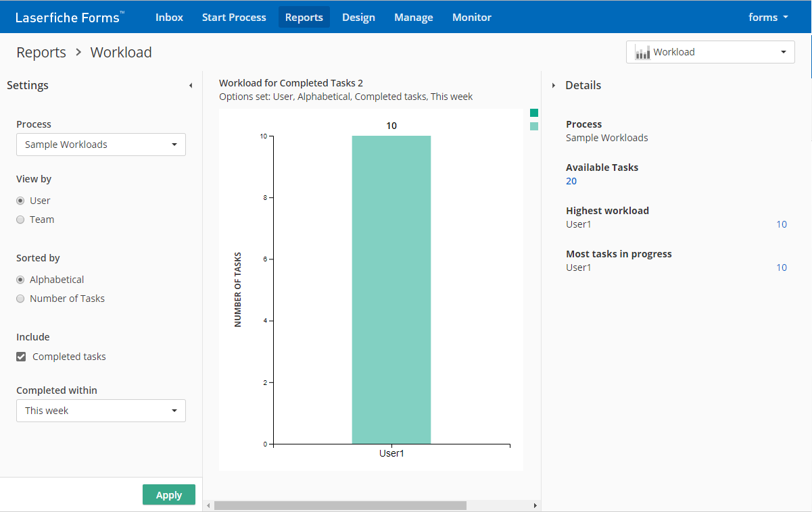The width and height of the screenshot is (812, 512).
Task: Click the Available Tasks count 20 link
Action: pyautogui.click(x=571, y=181)
